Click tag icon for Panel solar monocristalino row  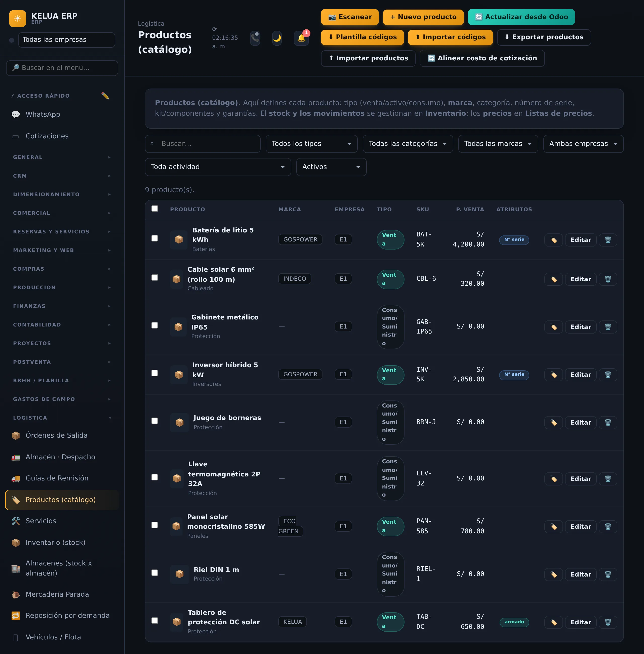click(553, 526)
